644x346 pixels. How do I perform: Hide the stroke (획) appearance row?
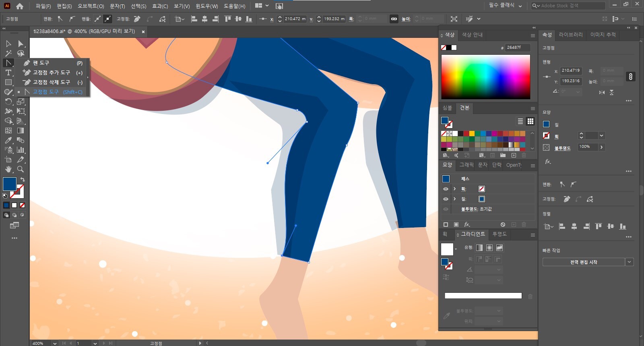(446, 189)
